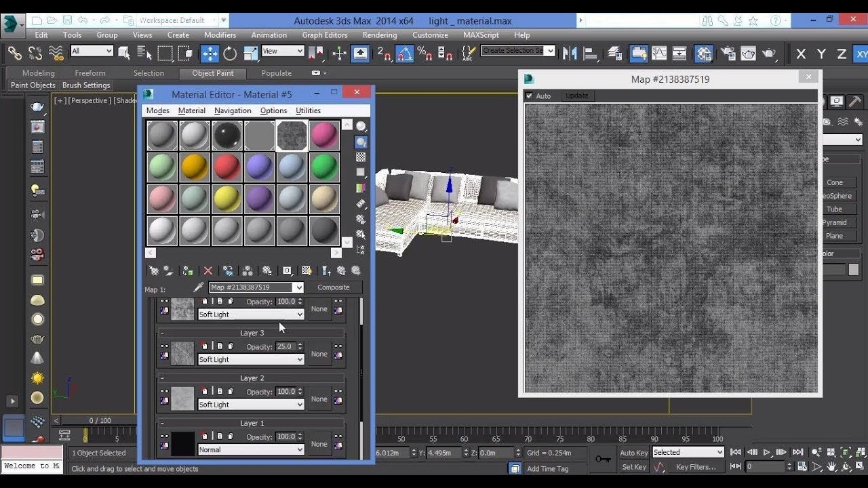
Task: Adjust the Layer 2 Opacity spinner arrows
Action: 300,392
